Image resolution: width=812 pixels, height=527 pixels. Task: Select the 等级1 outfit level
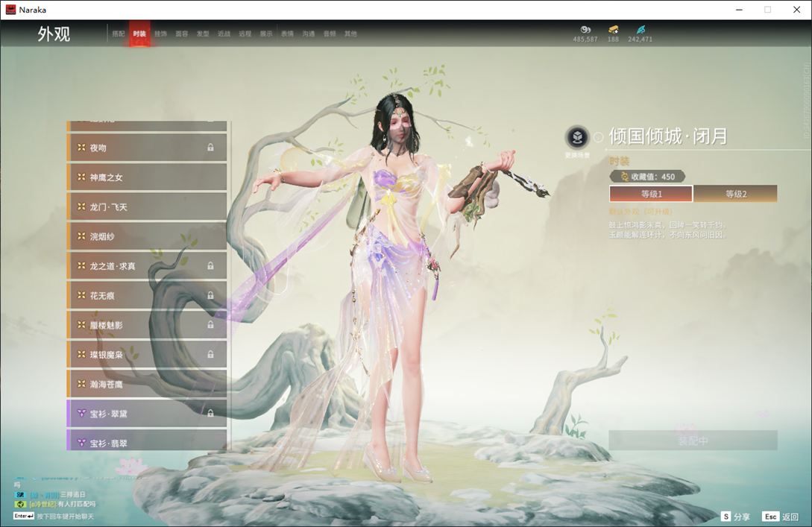[x=651, y=194]
